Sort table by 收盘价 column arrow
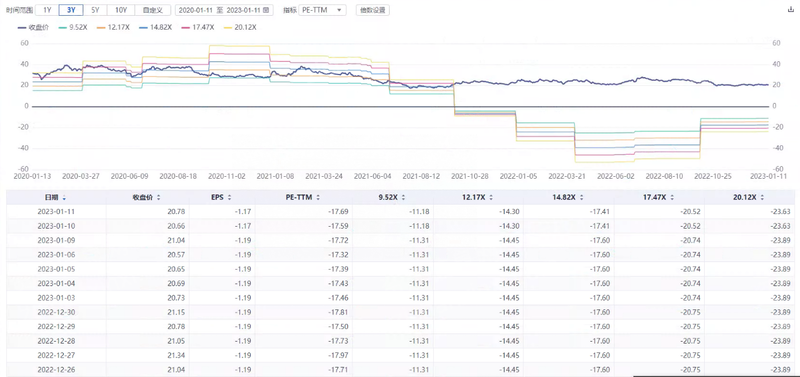Viewport: 800px width, 377px height. point(158,197)
